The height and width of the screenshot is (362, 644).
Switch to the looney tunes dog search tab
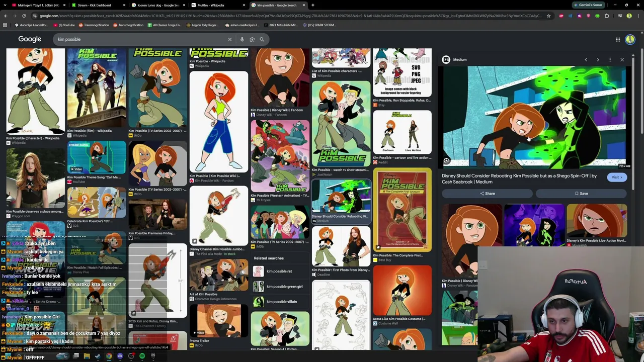click(x=157, y=5)
